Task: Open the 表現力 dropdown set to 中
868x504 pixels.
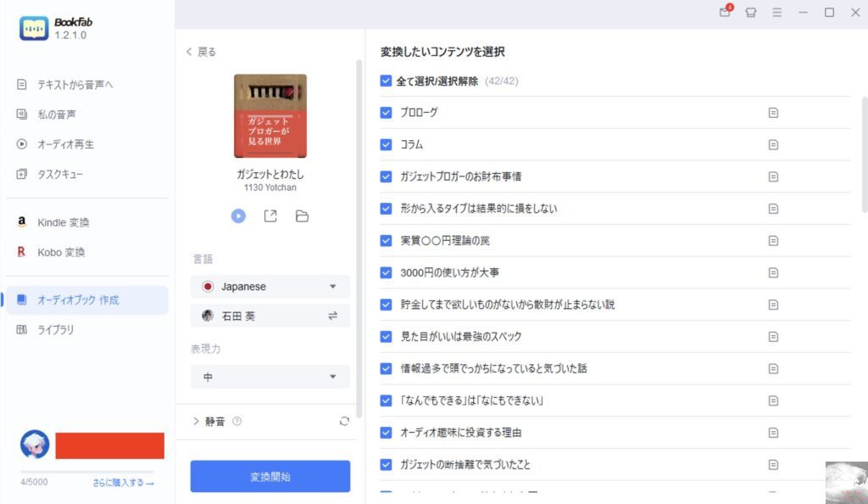Action: pyautogui.click(x=270, y=377)
